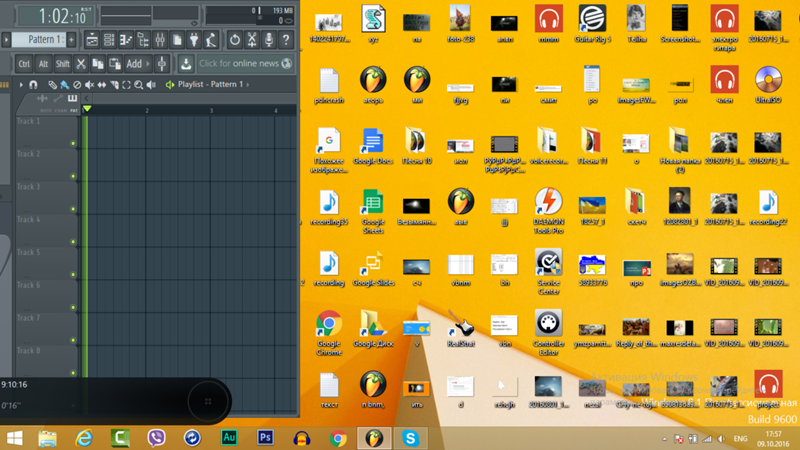Click the circular arrow undo history icon
The image size is (800, 450).
(235, 40)
